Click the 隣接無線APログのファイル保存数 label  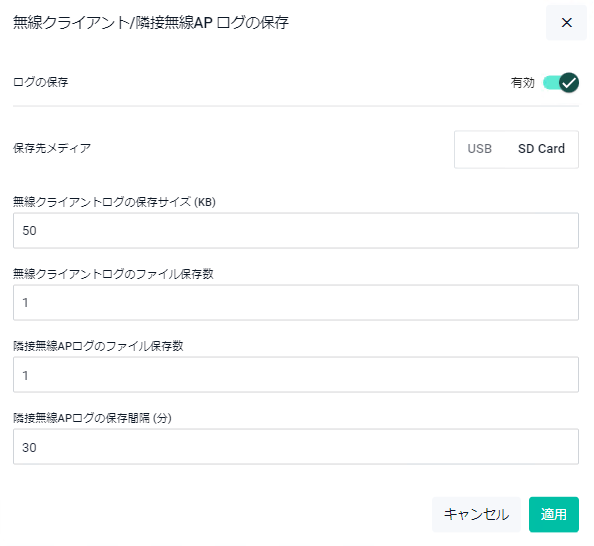98,346
